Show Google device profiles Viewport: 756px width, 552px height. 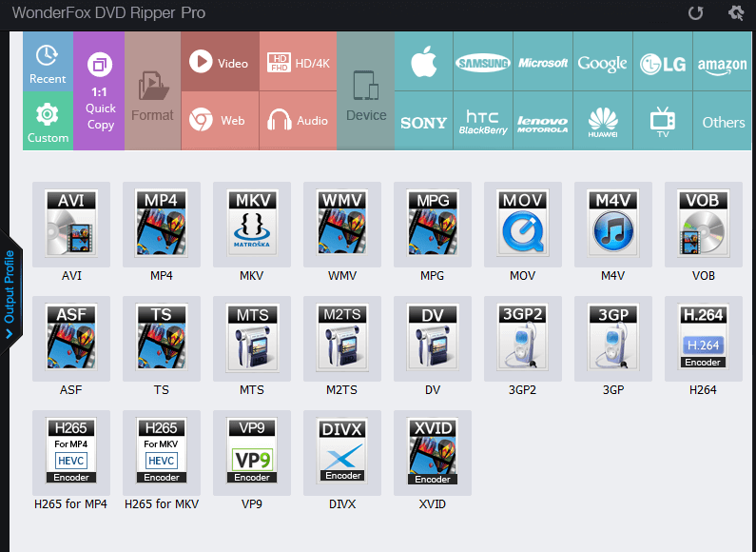tap(603, 61)
